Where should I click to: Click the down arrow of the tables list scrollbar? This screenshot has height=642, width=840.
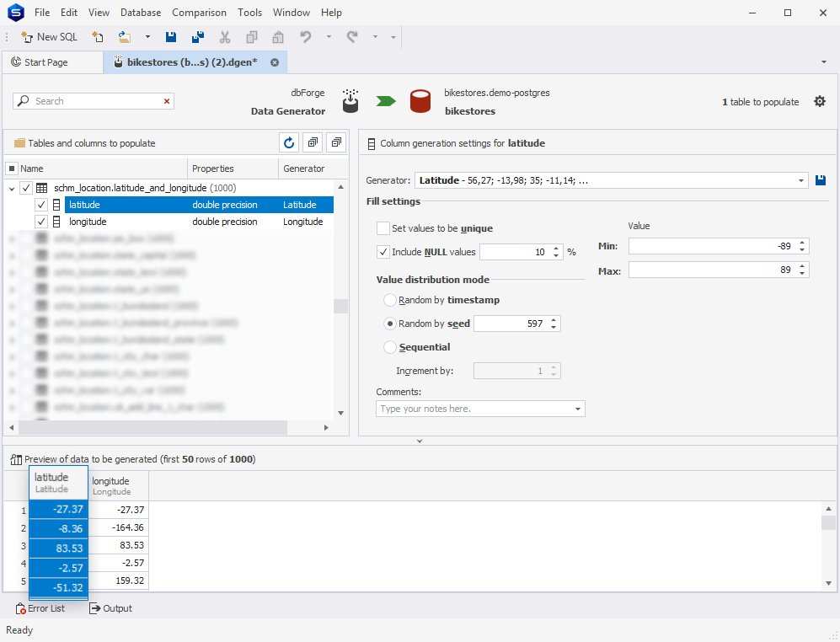[x=340, y=413]
